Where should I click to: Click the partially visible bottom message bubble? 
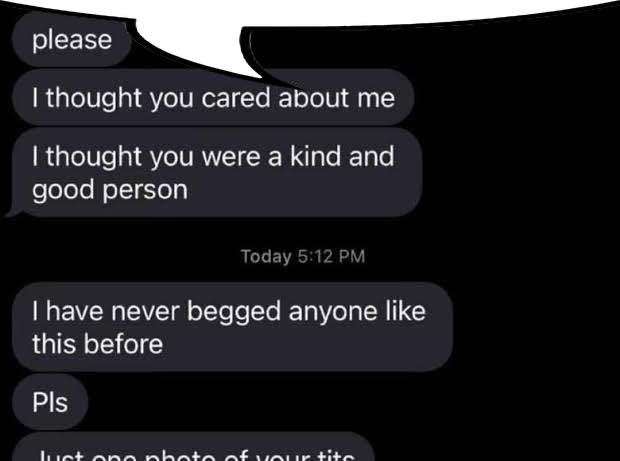point(194,447)
